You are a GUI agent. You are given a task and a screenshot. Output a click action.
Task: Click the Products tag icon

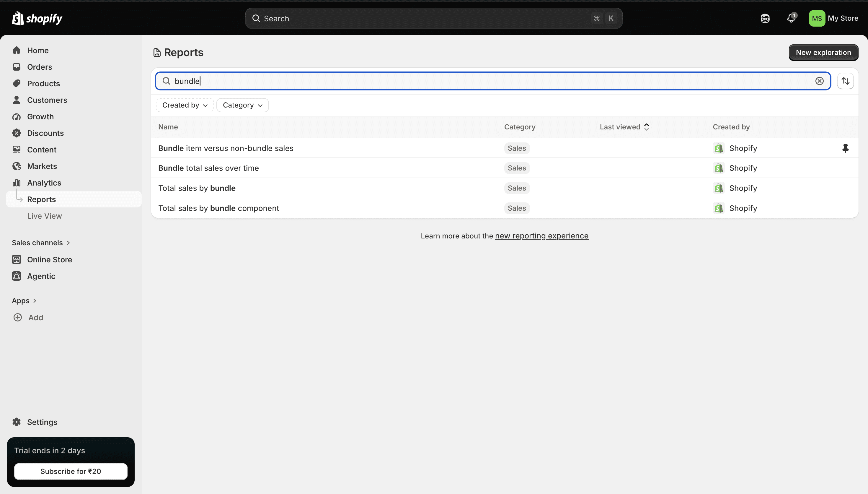(x=17, y=83)
